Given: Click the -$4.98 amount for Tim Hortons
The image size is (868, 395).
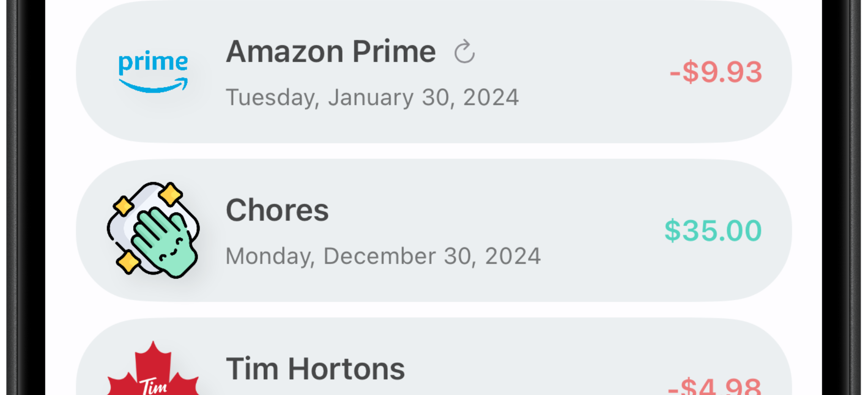Looking at the screenshot, I should pos(714,386).
